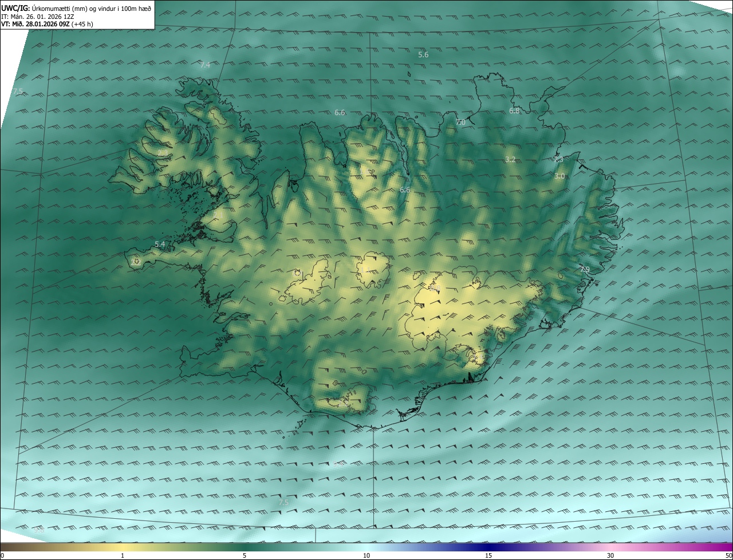This screenshot has height=560, width=733.
Task: Click the 3.0 value label on the map
Action: [559, 176]
